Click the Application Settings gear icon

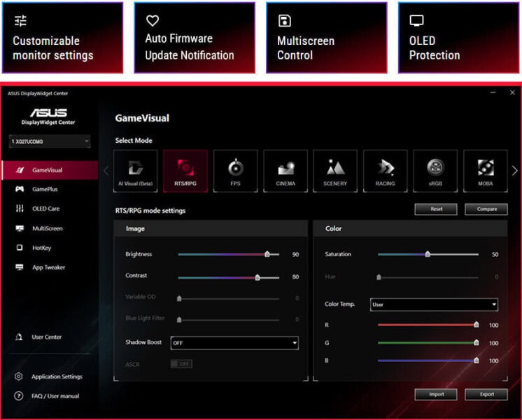(19, 377)
